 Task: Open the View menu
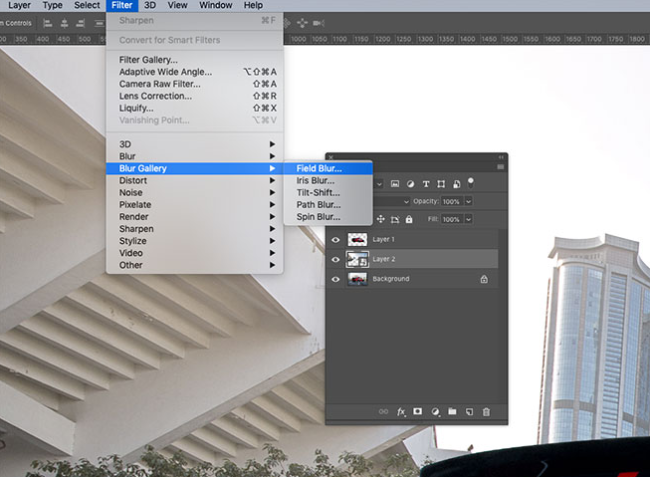point(177,5)
